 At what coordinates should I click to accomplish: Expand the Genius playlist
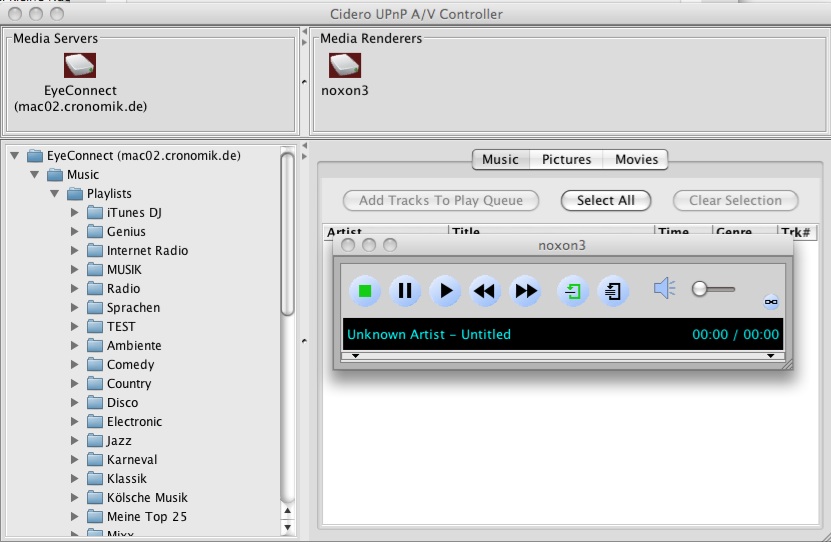75,232
